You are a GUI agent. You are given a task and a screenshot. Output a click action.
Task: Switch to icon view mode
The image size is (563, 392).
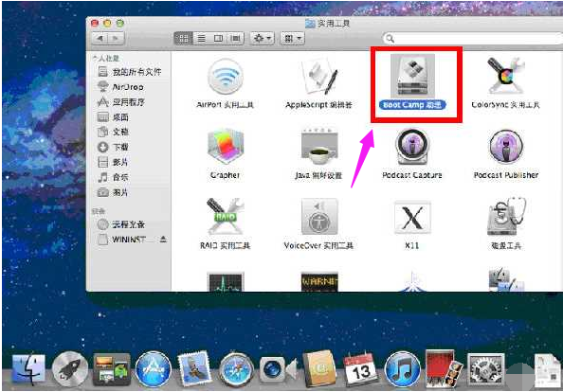[183, 39]
